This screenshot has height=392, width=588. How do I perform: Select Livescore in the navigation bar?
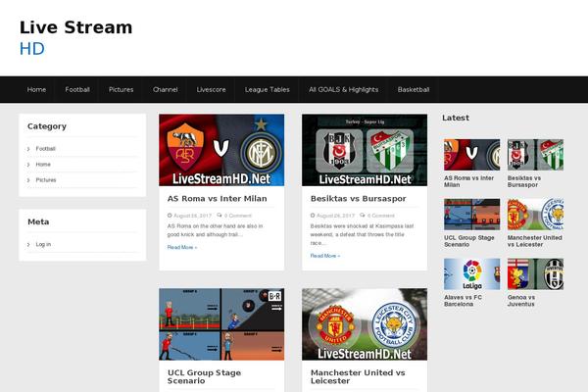point(211,89)
